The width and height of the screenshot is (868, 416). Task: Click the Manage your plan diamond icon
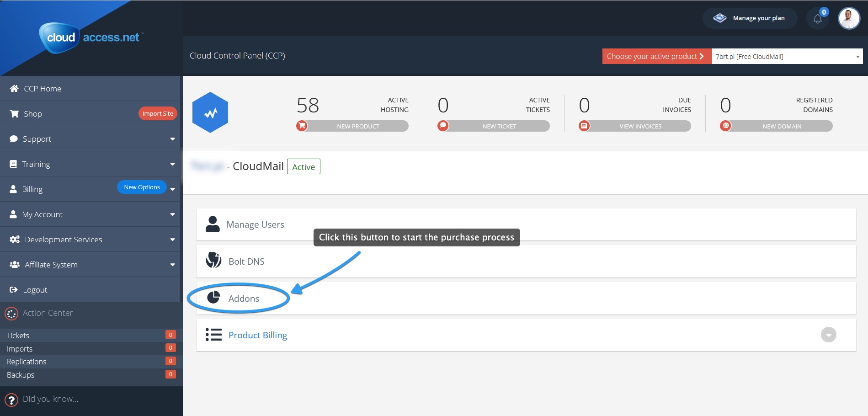720,18
